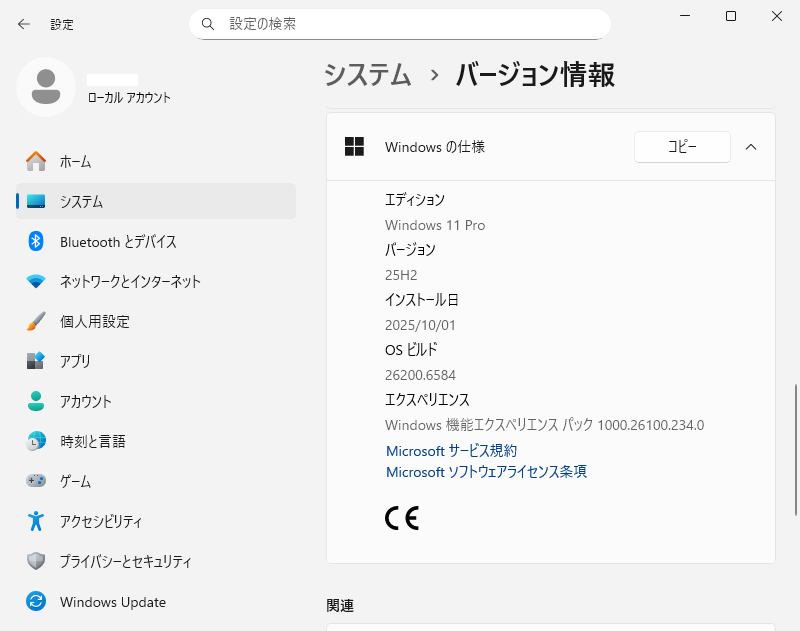Click システム in the breadcrumb header
The width and height of the screenshot is (800, 631).
pyautogui.click(x=368, y=75)
